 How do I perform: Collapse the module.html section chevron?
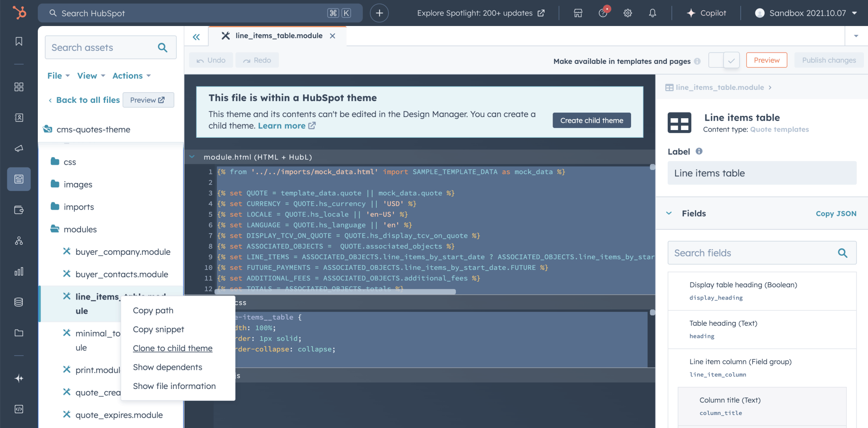pyautogui.click(x=192, y=157)
